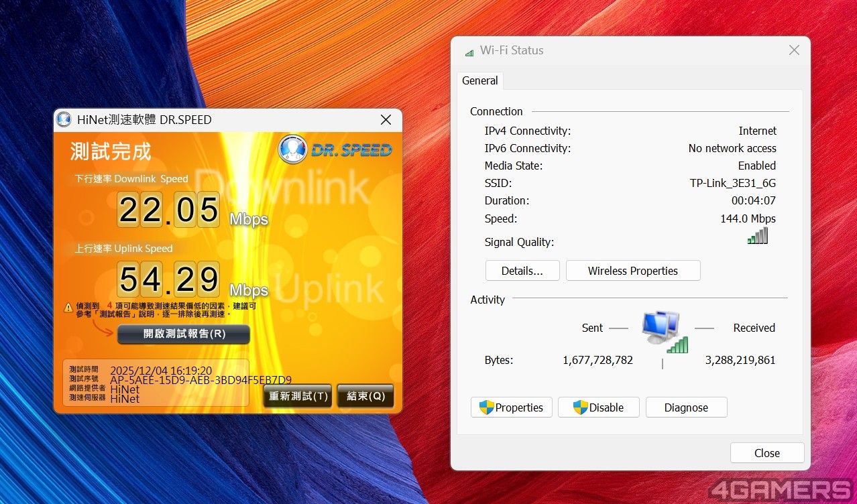Click the network computers activity icon
The width and height of the screenshot is (857, 504).
pos(663,331)
